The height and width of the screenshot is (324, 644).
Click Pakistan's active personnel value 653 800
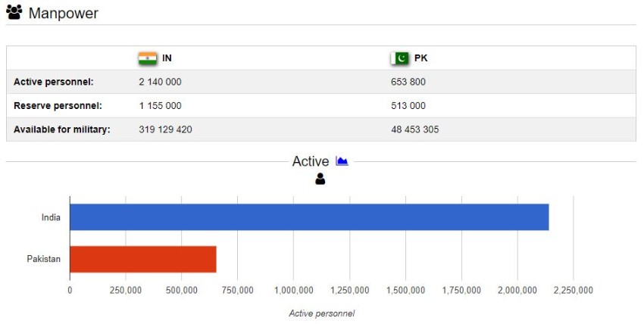click(408, 82)
